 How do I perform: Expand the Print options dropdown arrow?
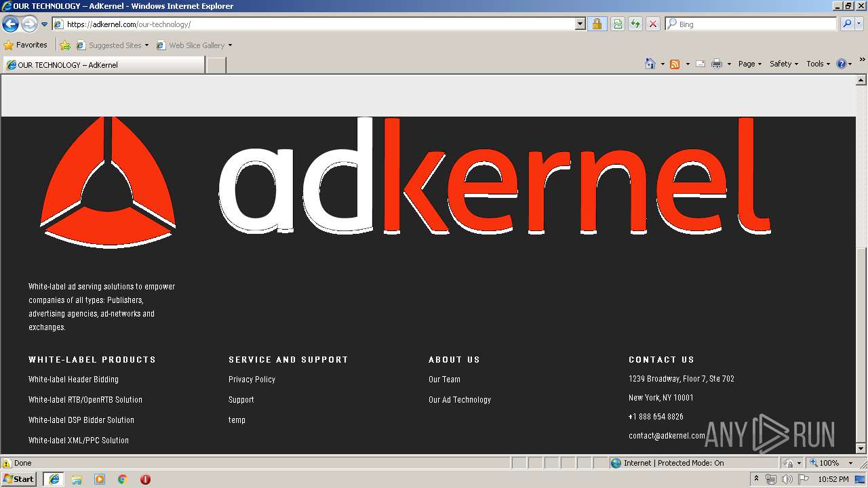pyautogui.click(x=729, y=64)
